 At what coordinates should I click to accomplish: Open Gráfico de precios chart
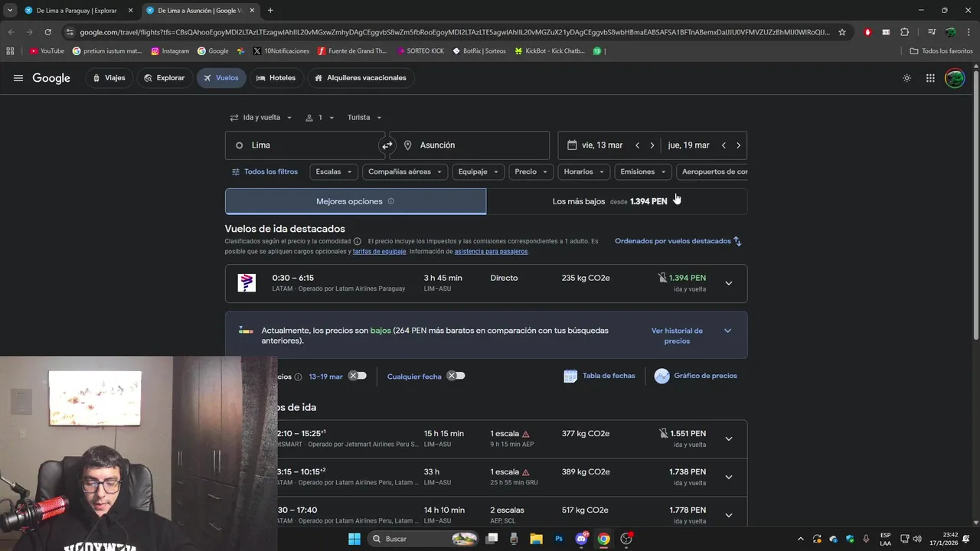coord(696,376)
